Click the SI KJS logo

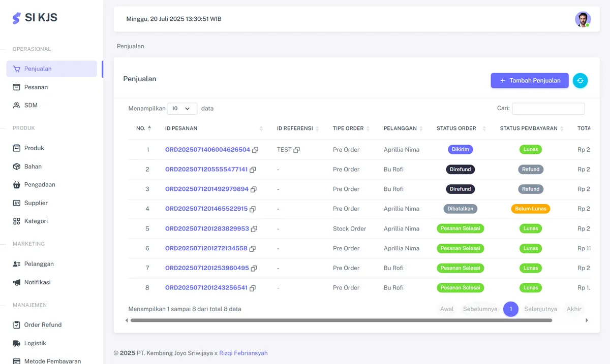click(x=35, y=18)
